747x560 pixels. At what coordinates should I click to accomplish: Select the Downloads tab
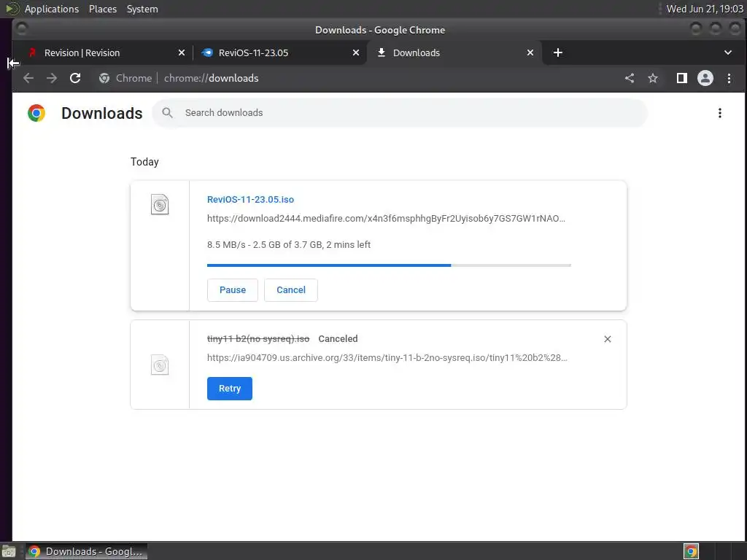point(454,52)
